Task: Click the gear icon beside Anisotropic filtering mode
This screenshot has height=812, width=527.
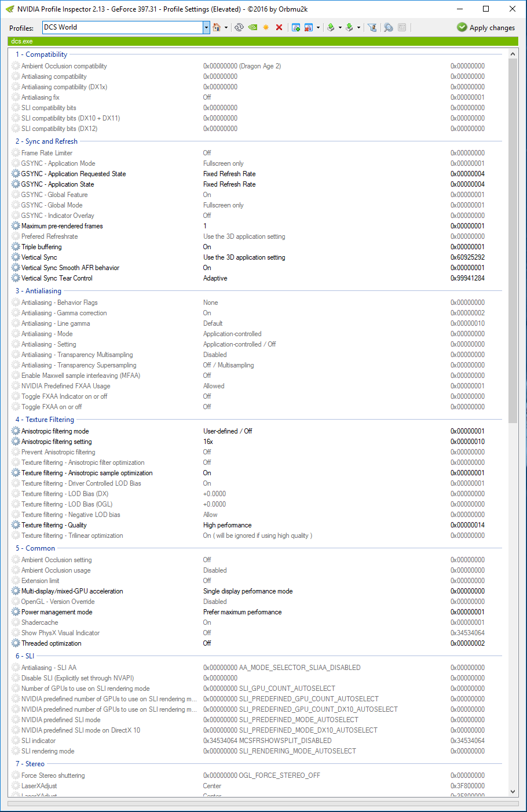Action: 16,431
